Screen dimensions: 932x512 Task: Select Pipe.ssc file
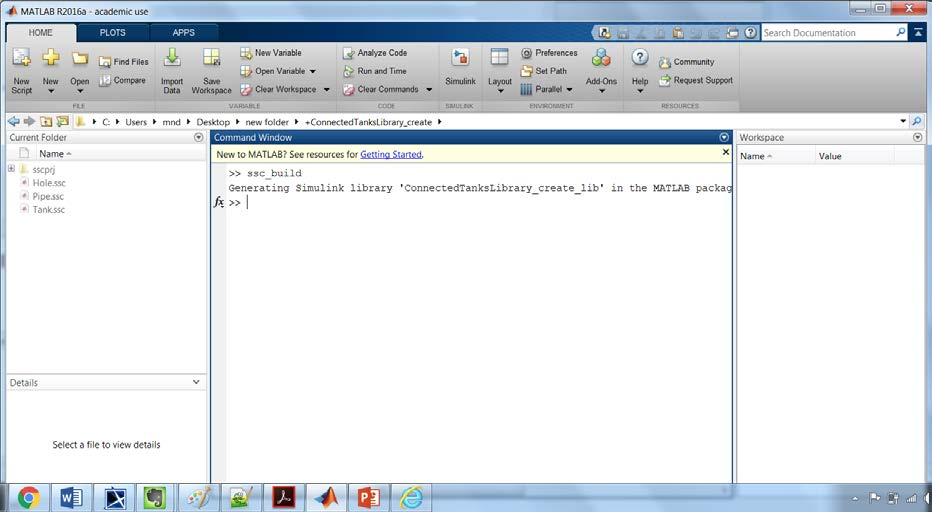click(48, 196)
